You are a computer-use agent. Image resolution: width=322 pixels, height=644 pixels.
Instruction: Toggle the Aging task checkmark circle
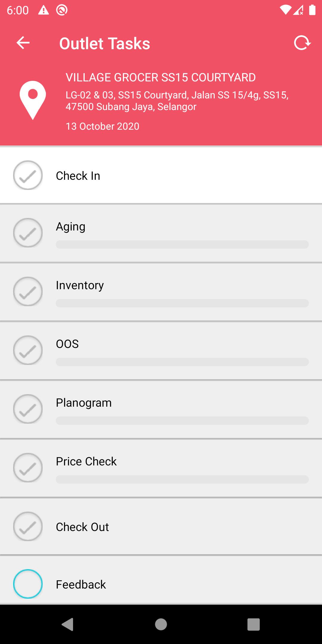coord(28,233)
